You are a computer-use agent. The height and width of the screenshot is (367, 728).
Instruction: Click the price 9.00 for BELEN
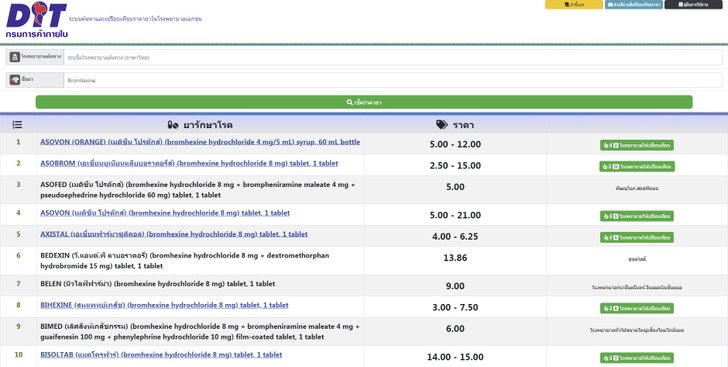point(455,287)
